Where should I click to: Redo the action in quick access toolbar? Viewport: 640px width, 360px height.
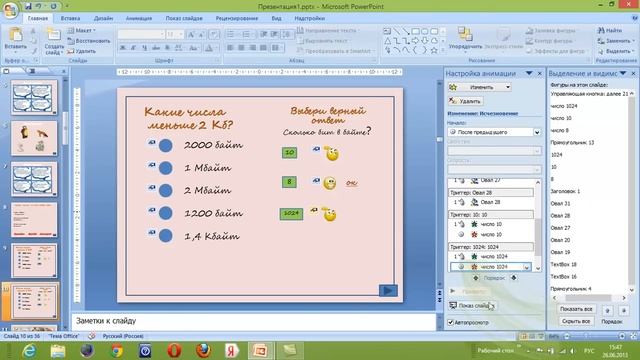coord(53,6)
